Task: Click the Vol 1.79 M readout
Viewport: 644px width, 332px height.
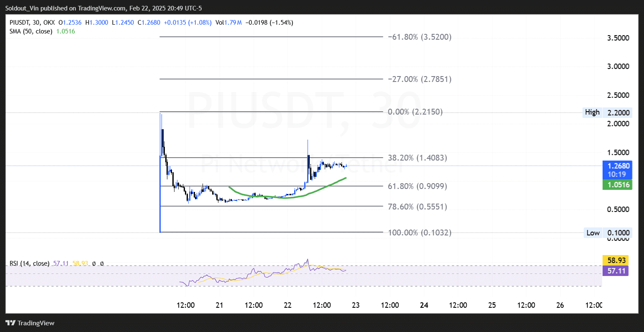Action: pyautogui.click(x=228, y=23)
